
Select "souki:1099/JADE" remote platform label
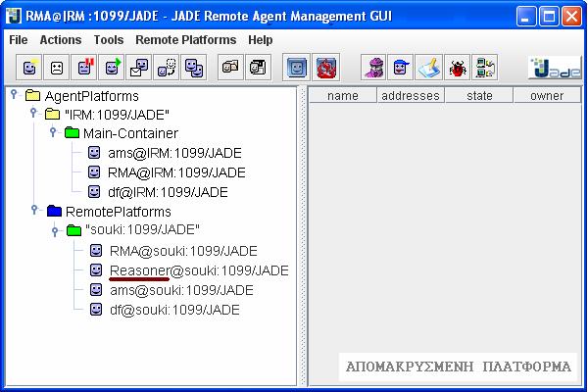tap(142, 229)
